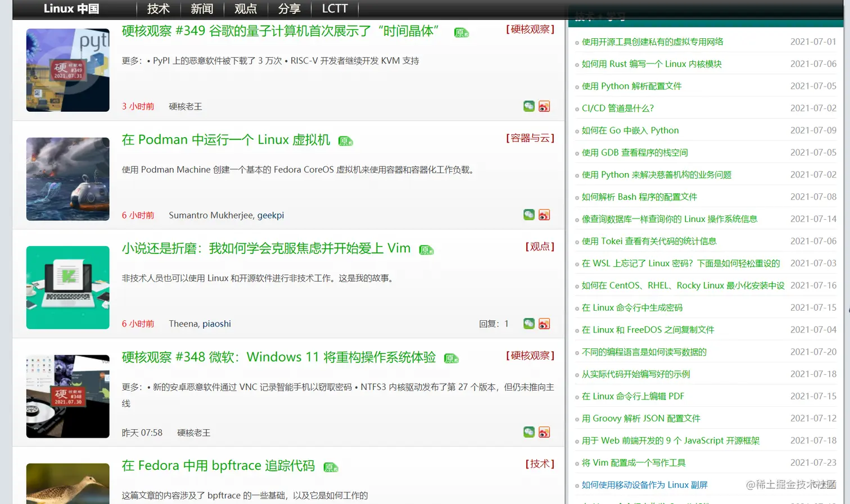Open article 硬核观察 #348 微软 Windows 11
Image resolution: width=850 pixels, height=504 pixels.
(x=279, y=357)
